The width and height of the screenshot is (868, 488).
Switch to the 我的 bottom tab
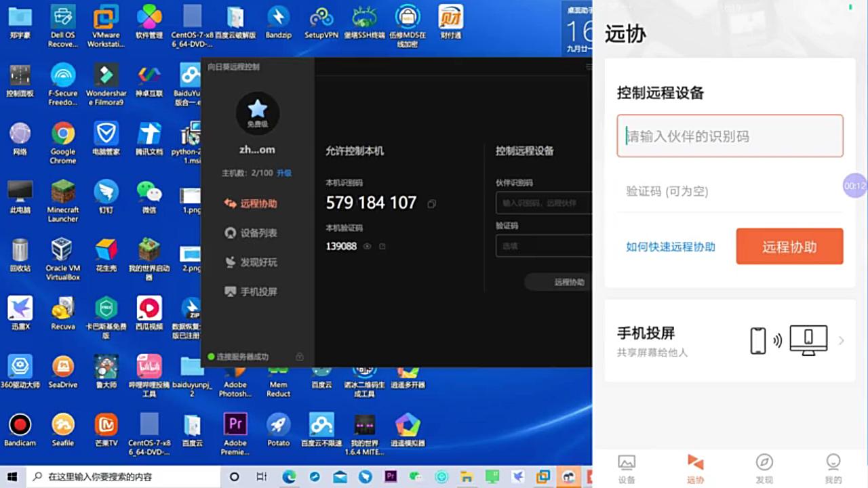833,469
